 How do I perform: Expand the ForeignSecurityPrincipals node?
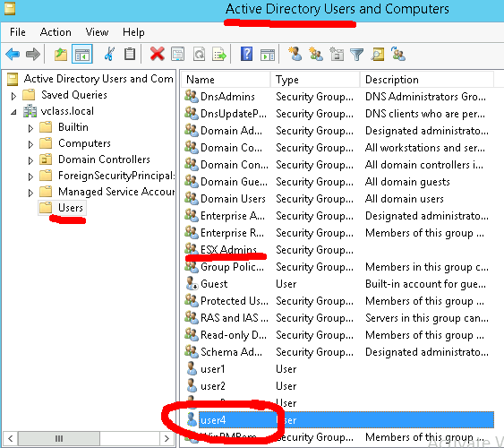point(30,177)
